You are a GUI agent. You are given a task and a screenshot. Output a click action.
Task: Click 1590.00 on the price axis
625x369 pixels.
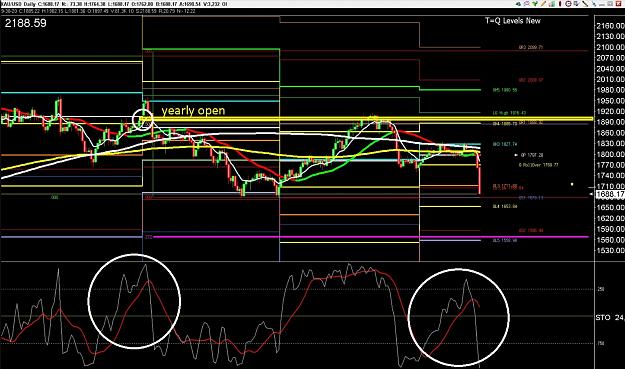pyautogui.click(x=610, y=229)
